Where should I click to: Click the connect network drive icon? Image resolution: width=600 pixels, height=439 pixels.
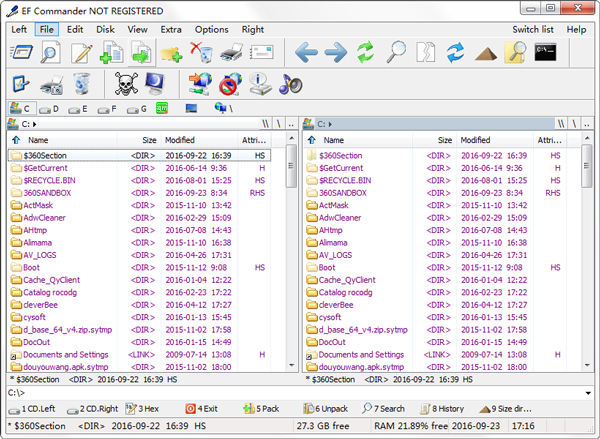pyautogui.click(x=200, y=84)
